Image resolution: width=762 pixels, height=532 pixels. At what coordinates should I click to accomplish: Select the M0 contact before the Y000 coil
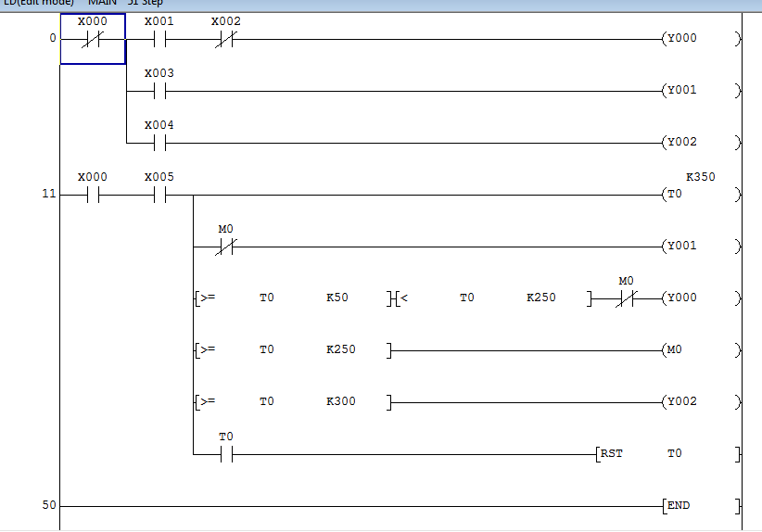[x=626, y=298]
